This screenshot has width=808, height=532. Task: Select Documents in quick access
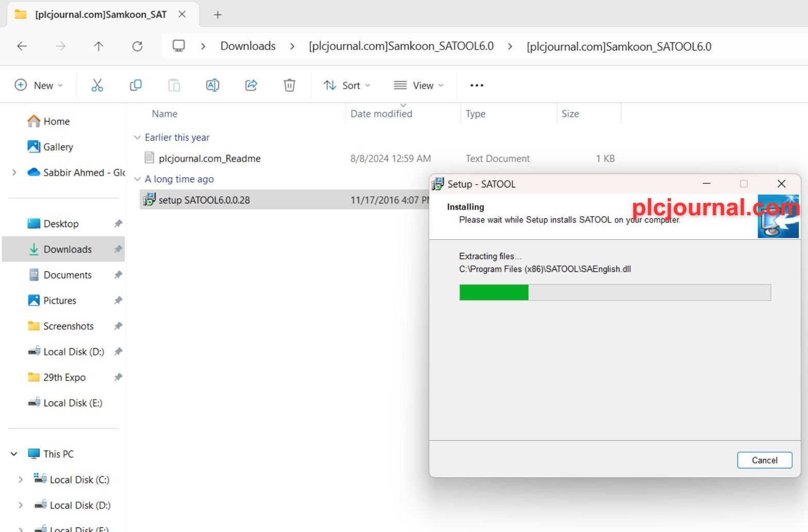[x=68, y=274]
